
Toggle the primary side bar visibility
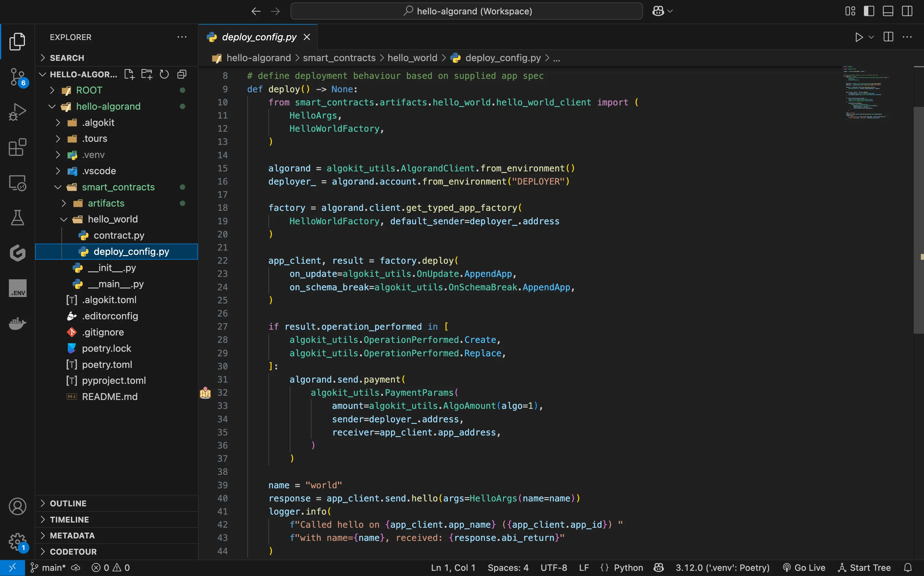coord(869,11)
